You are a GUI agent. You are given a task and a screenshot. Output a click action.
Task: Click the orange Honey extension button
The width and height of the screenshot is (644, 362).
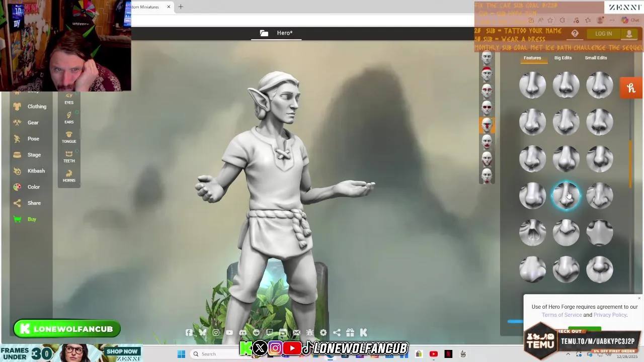pyautogui.click(x=631, y=88)
